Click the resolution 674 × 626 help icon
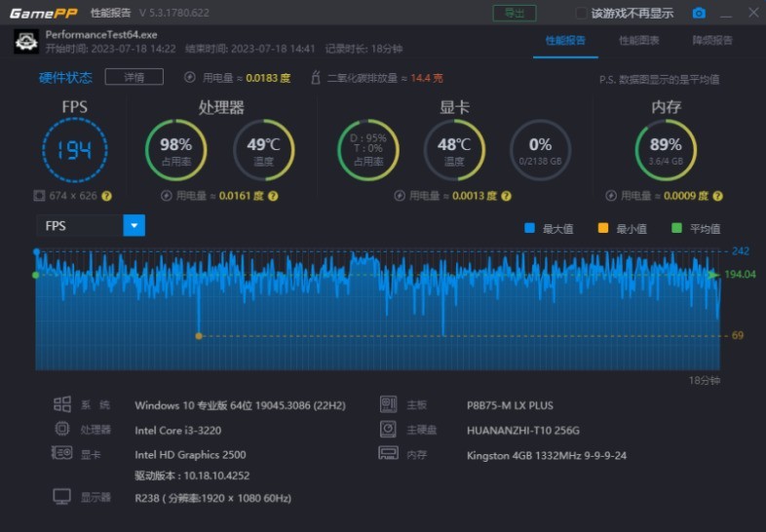The width and height of the screenshot is (766, 532). click(106, 196)
